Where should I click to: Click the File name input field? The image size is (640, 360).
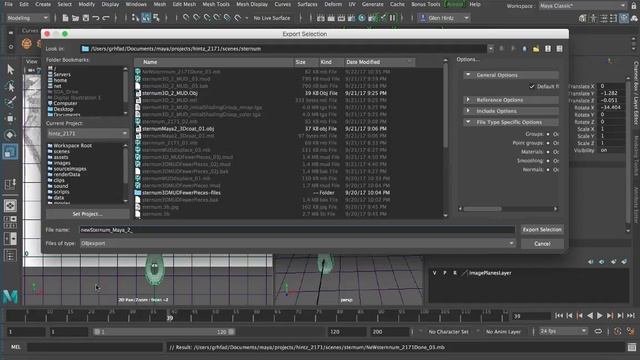(x=297, y=230)
